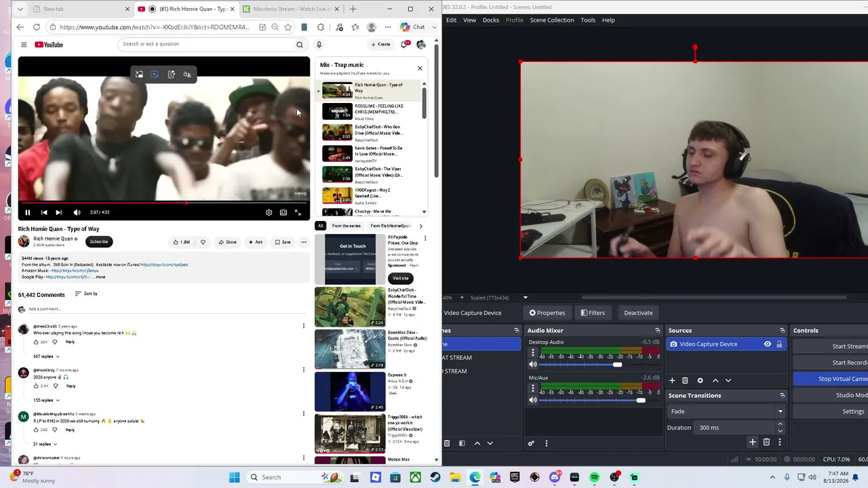The width and height of the screenshot is (868, 488).
Task: Switch YouTube player to theater mode
Action: pyautogui.click(x=283, y=212)
